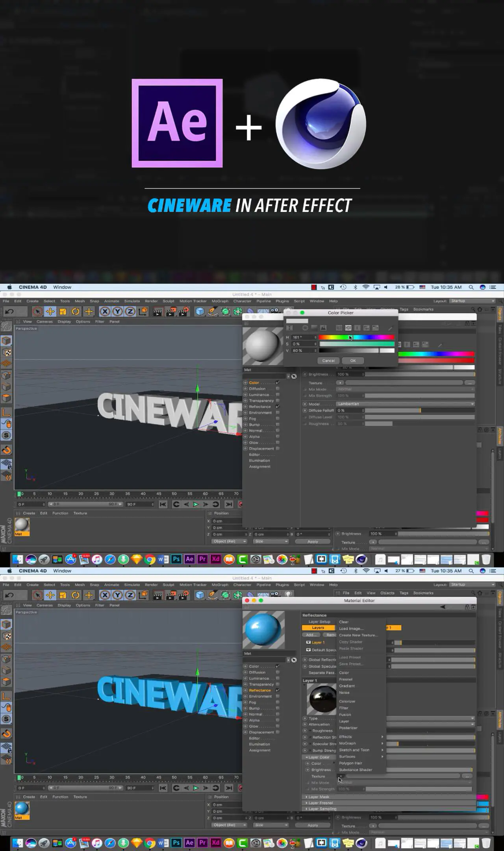Open the Render menu in lower screenshot menu bar
This screenshot has width=504, height=851.
tap(151, 585)
